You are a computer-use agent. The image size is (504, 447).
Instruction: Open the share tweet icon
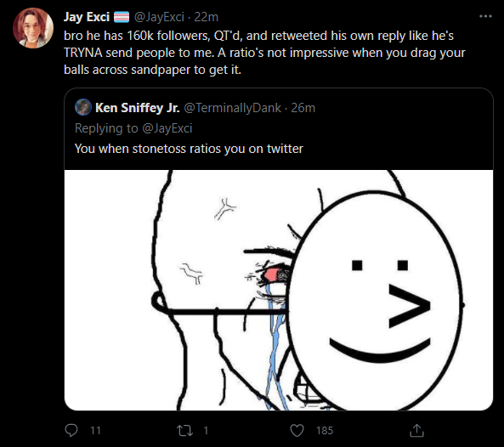pyautogui.click(x=416, y=431)
